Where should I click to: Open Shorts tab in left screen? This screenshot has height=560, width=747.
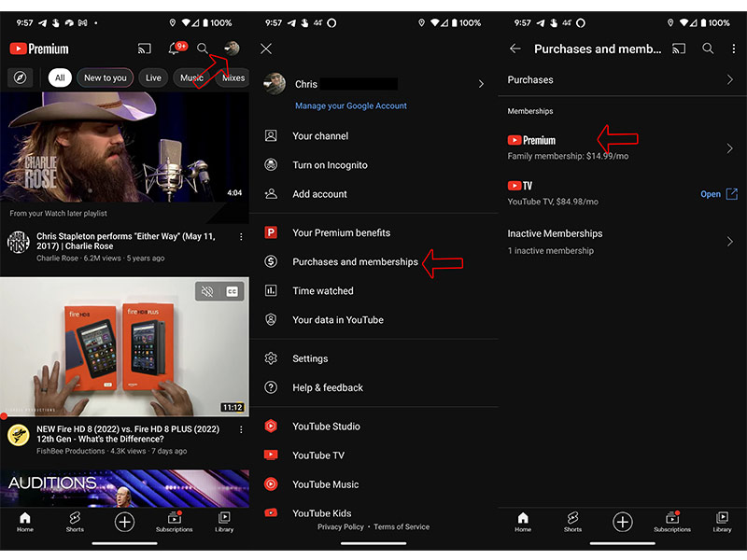[x=75, y=523]
